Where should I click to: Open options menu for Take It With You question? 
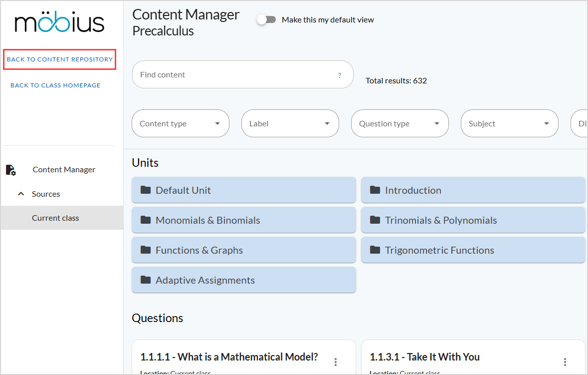point(565,361)
